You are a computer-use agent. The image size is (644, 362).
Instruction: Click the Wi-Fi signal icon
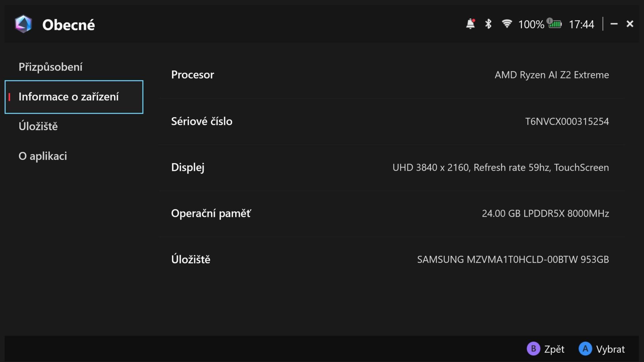506,24
